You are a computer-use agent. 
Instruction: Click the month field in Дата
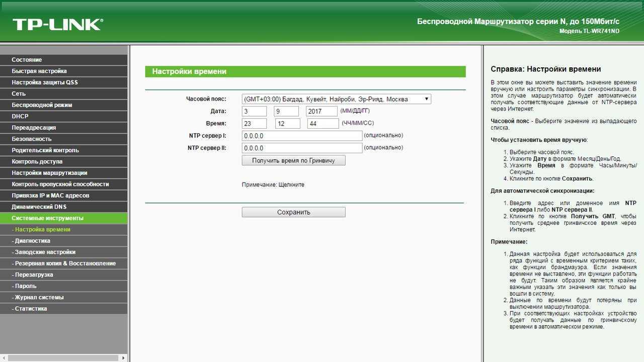(x=254, y=111)
